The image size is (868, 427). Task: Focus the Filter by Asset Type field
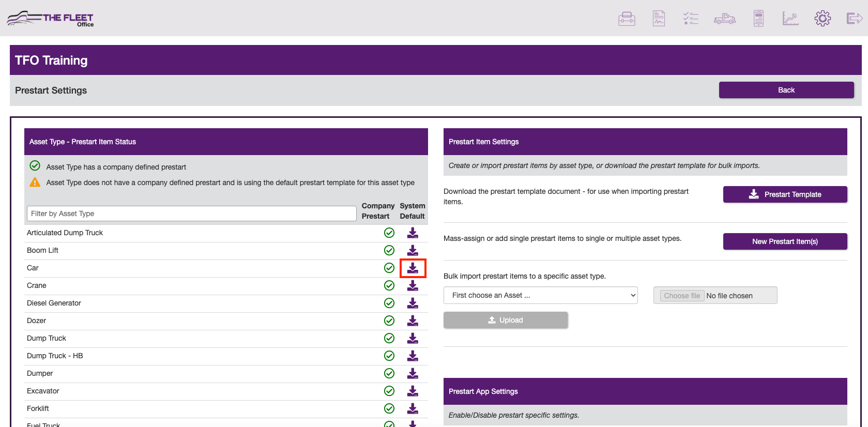point(191,213)
